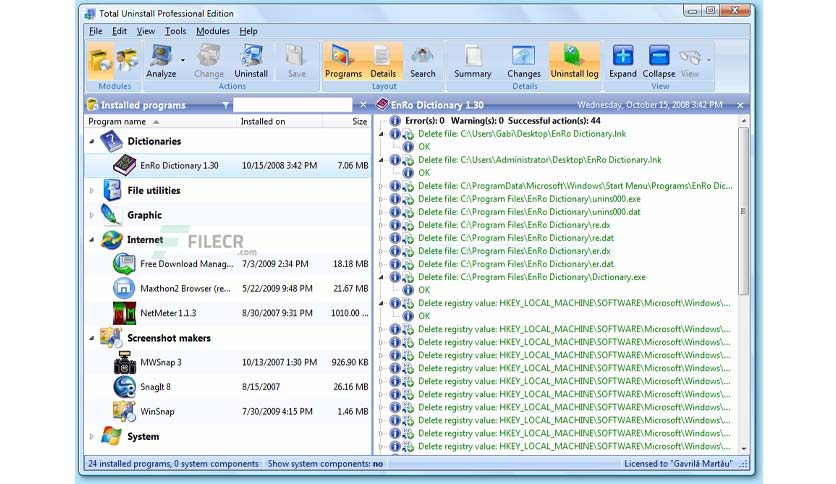Image resolution: width=836 pixels, height=484 pixels.
Task: Show the Changes details view
Action: pyautogui.click(x=524, y=61)
